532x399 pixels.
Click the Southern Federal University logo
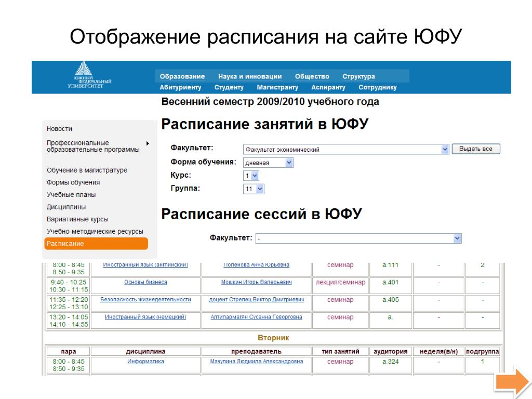tap(89, 75)
